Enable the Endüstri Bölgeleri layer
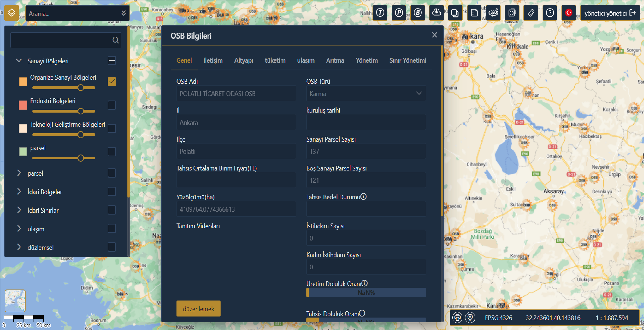Viewport: 644px width, 330px height. (x=112, y=105)
